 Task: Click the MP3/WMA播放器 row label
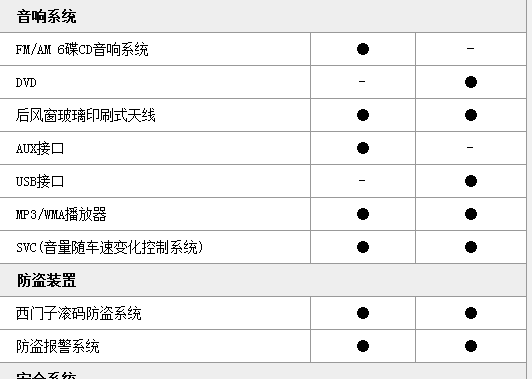coord(61,214)
